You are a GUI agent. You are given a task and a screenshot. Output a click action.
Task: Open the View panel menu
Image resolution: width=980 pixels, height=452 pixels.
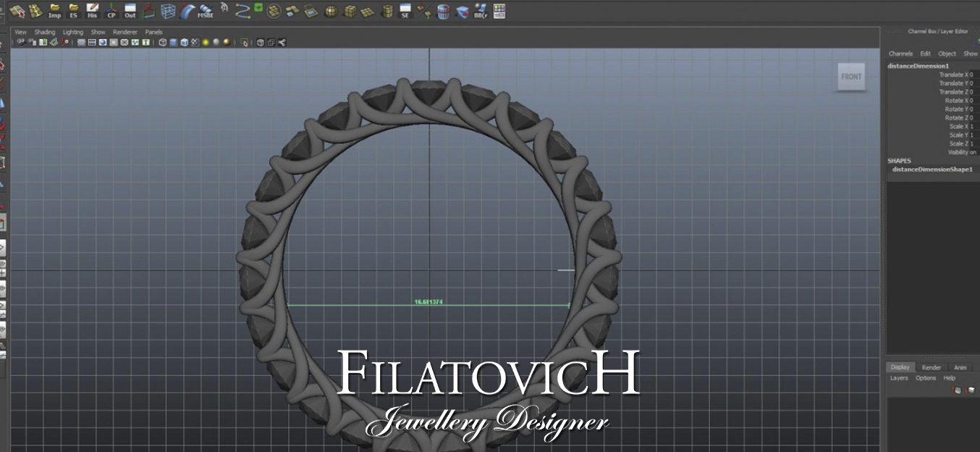pyautogui.click(x=20, y=32)
